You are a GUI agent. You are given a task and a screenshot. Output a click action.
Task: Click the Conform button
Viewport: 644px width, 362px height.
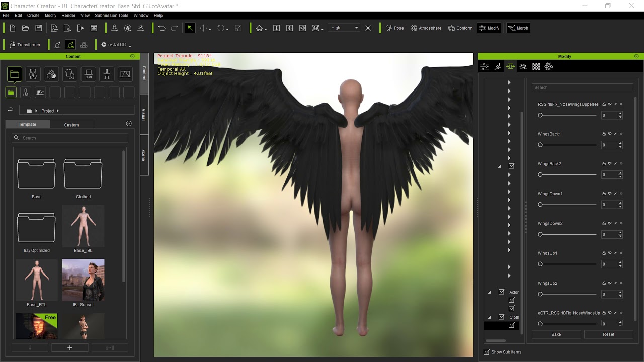(x=460, y=28)
